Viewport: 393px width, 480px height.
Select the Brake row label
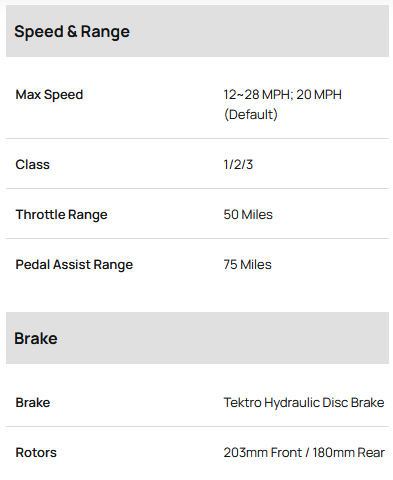pyautogui.click(x=33, y=403)
